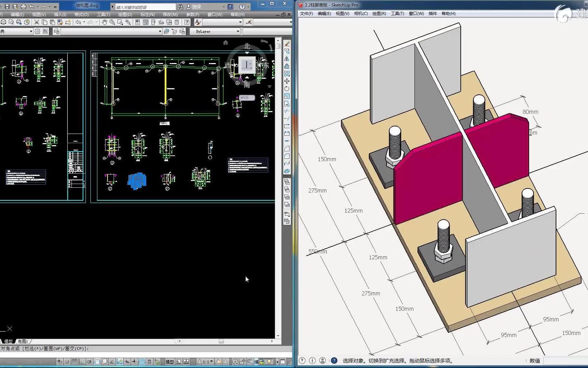Viewport: 588px width, 368px height.
Task: Click the Chamfer tool icon
Action: pos(287,149)
